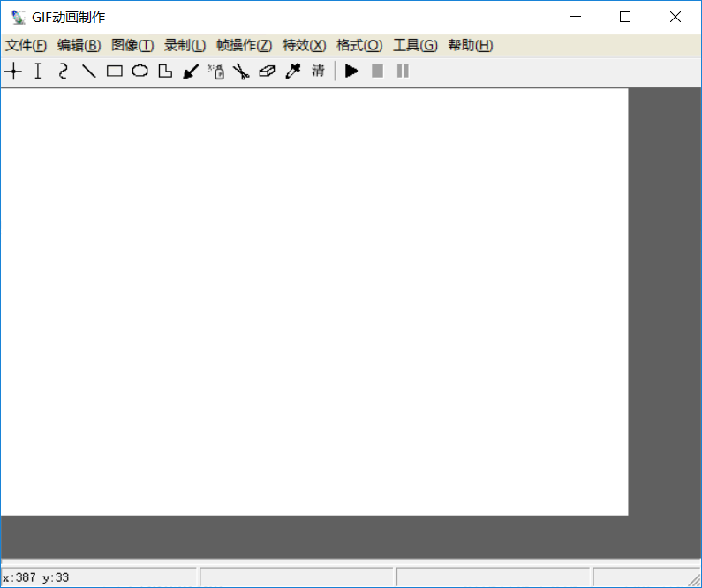Choose the freehand curve tool
The height and width of the screenshot is (588, 702).
(64, 72)
